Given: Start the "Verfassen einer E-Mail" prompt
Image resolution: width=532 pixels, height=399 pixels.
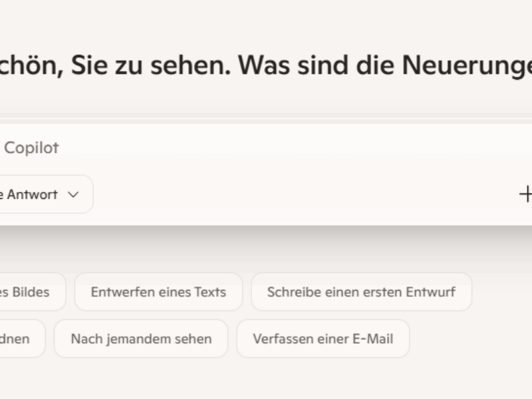Looking at the screenshot, I should (x=323, y=338).
